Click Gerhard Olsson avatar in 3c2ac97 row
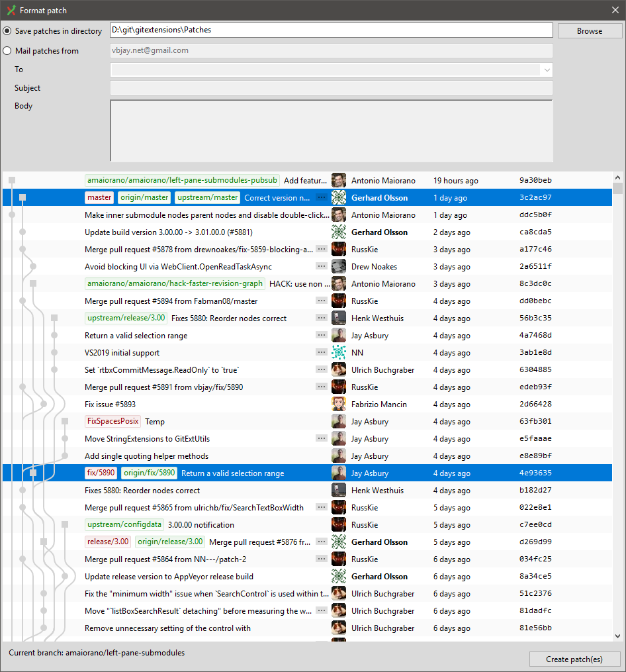Viewport: 626px width, 672px height. click(339, 197)
